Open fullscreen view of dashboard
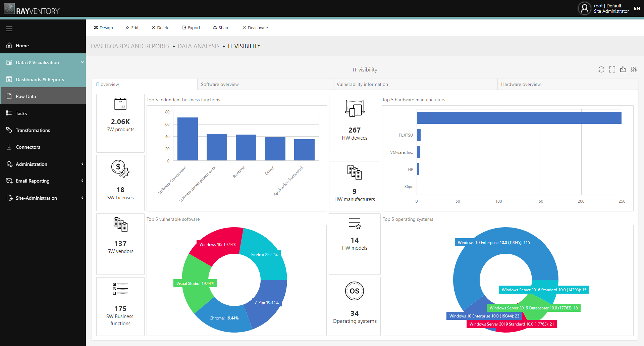Viewport: 644px width, 346px height. [612, 69]
